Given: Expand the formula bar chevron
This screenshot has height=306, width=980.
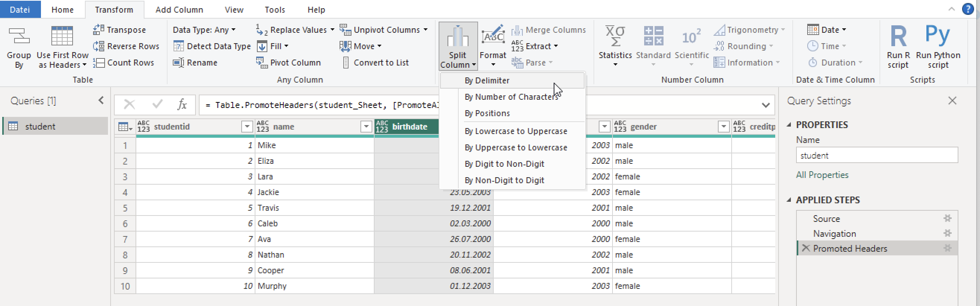Looking at the screenshot, I should 766,105.
